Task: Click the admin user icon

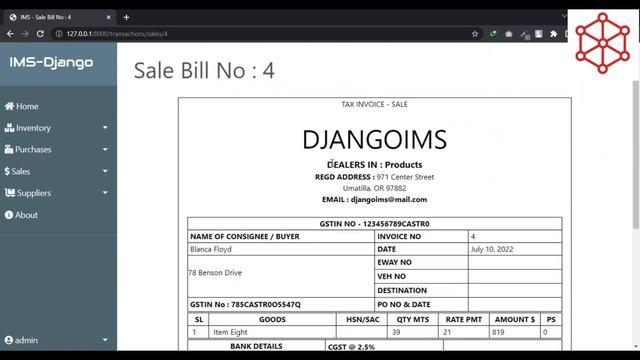Action: (x=9, y=340)
